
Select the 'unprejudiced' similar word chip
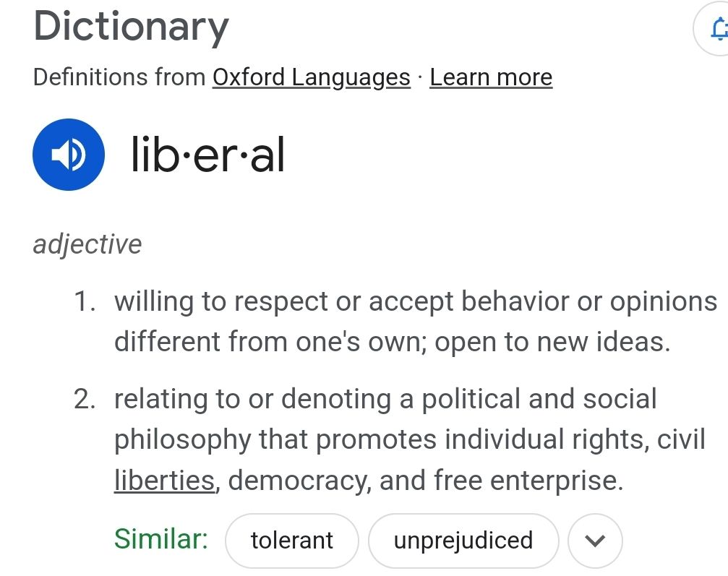463,541
